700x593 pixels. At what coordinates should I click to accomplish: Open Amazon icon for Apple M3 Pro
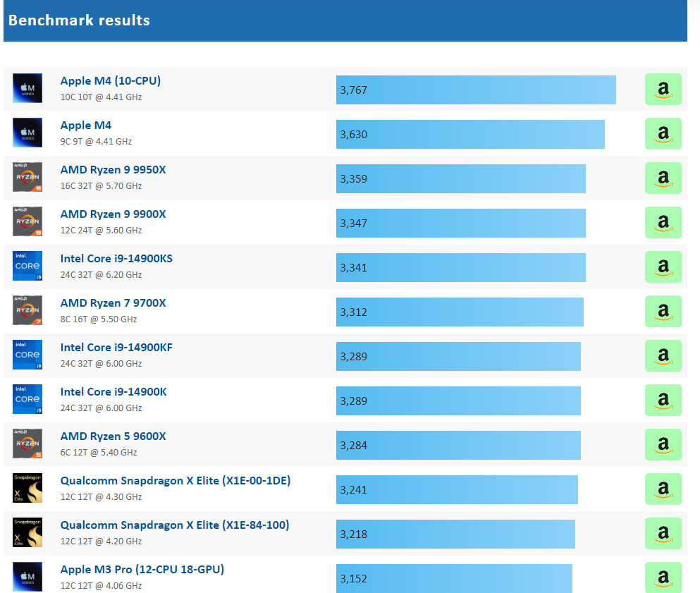coord(663,577)
